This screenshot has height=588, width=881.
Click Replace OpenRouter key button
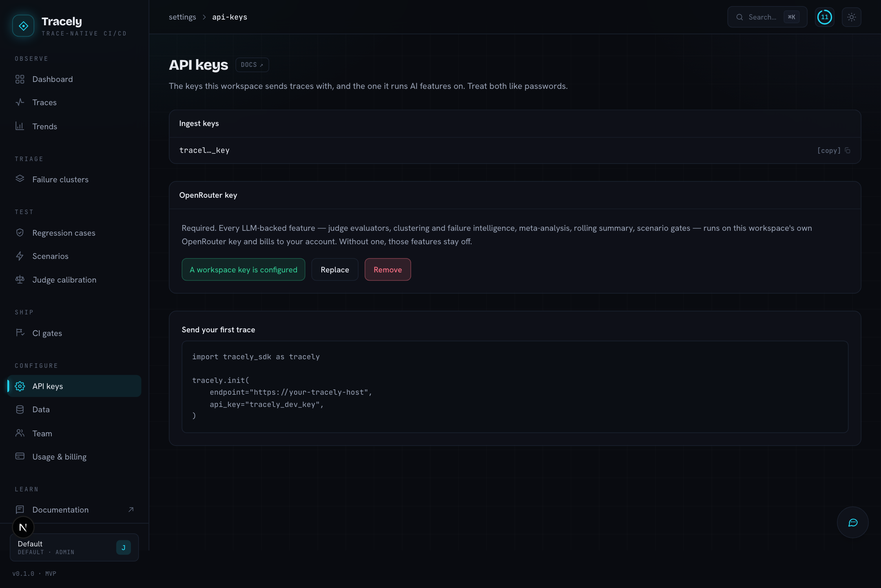click(335, 270)
